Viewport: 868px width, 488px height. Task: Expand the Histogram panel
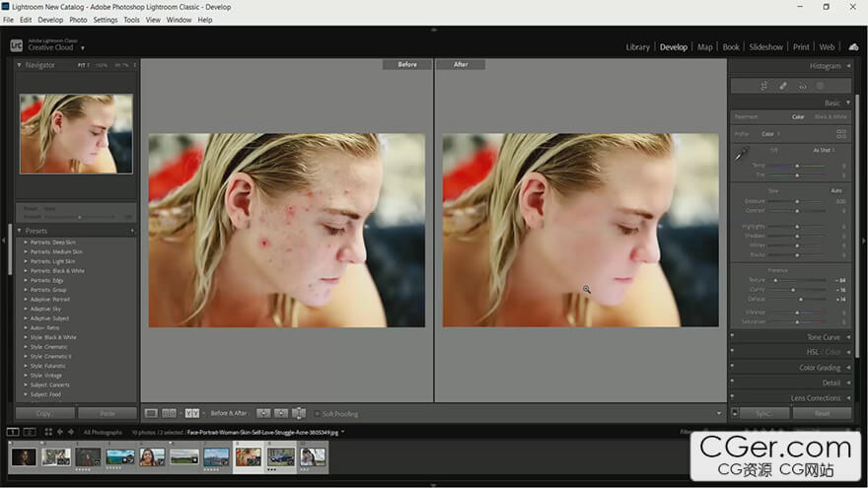pos(848,66)
